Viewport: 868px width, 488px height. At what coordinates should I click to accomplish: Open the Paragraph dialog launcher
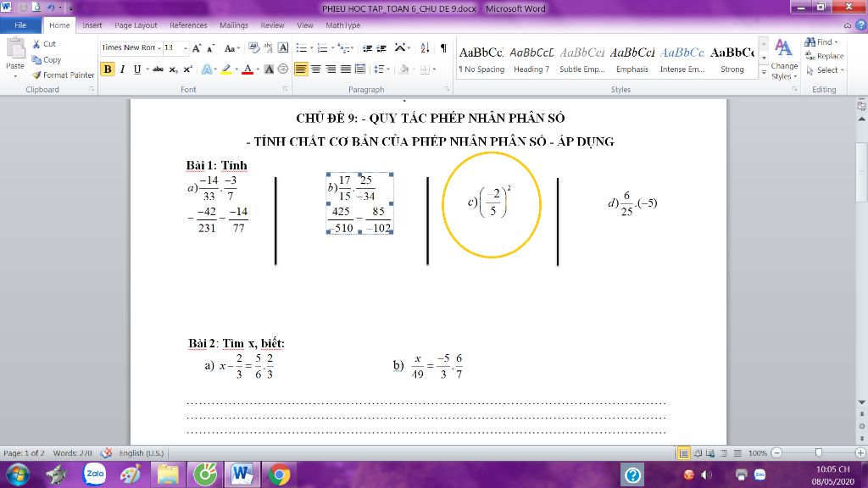pos(447,89)
